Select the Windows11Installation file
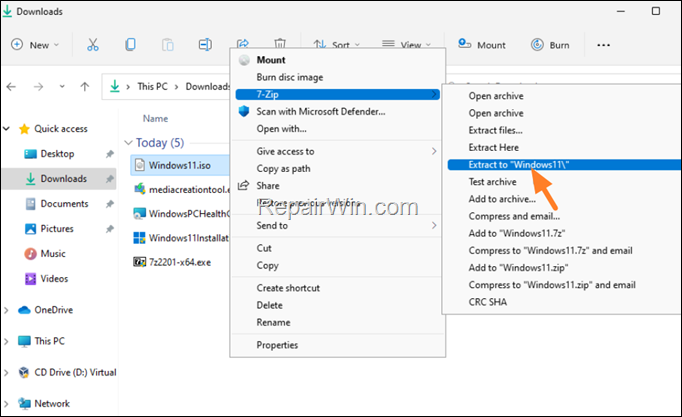682x417 pixels. (x=181, y=238)
